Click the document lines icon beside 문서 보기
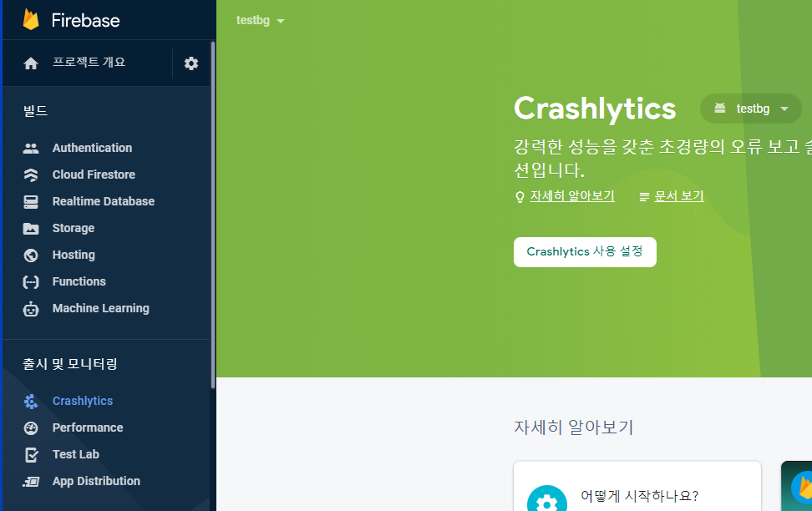Image resolution: width=812 pixels, height=511 pixels. (x=644, y=197)
